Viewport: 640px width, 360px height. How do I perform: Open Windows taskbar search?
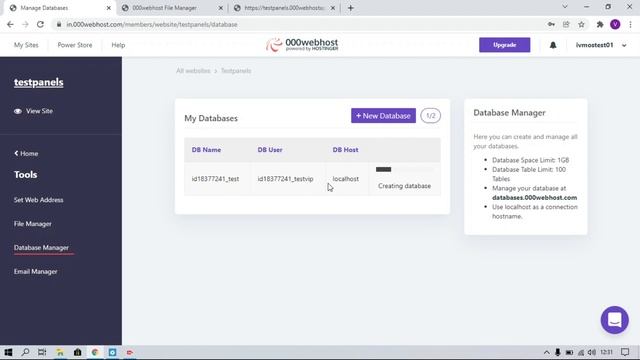tap(25, 352)
